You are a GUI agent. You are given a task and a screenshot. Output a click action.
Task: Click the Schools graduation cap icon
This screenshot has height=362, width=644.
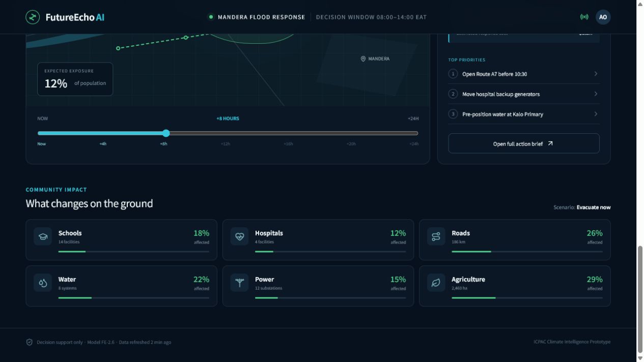43,236
